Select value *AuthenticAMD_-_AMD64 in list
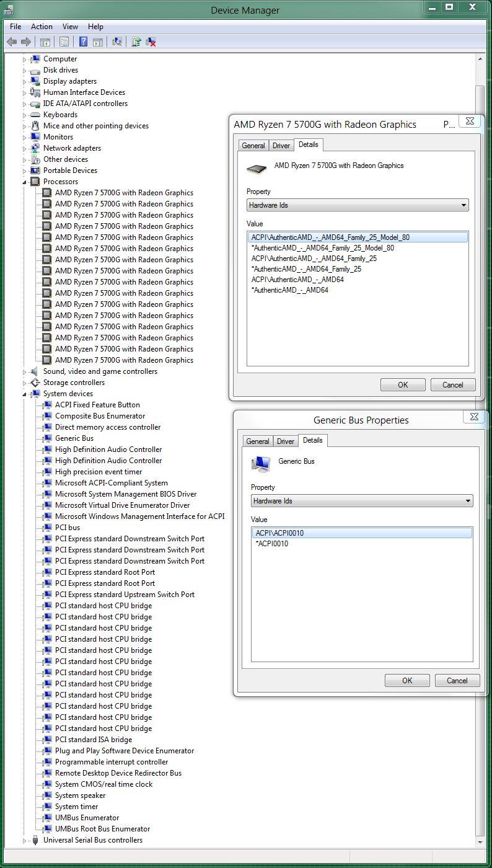The height and width of the screenshot is (868, 492). click(289, 290)
